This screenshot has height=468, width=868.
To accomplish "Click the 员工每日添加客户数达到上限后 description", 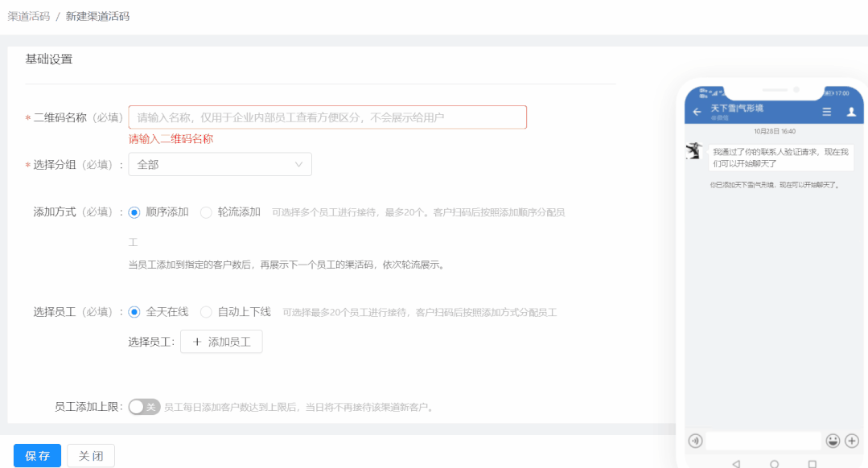I will pos(299,408).
